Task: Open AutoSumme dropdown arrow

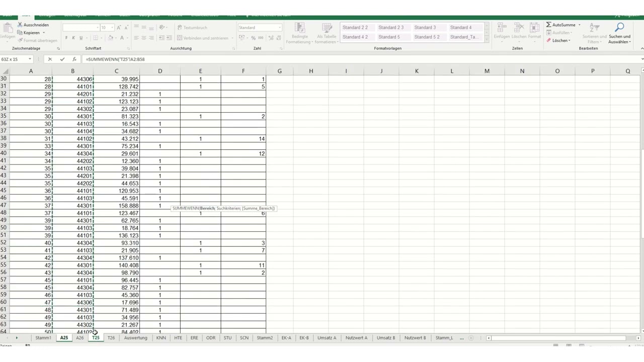Action: pos(579,25)
